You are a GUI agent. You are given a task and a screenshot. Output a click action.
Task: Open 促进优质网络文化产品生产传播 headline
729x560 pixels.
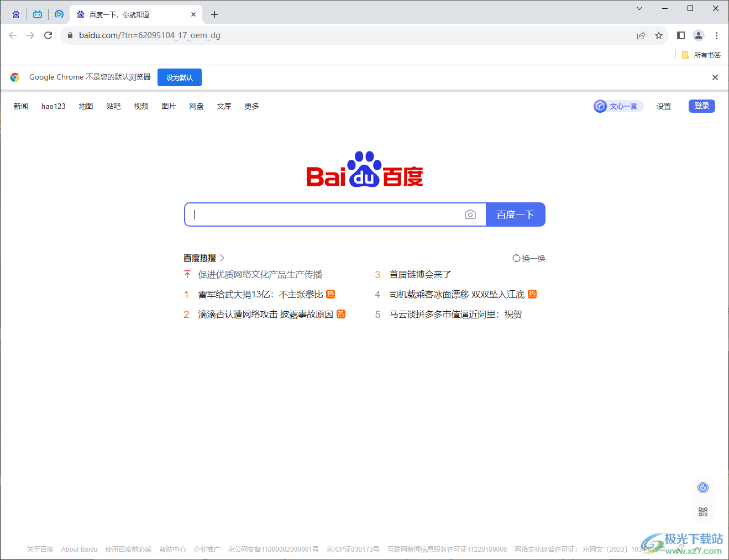[x=260, y=275]
